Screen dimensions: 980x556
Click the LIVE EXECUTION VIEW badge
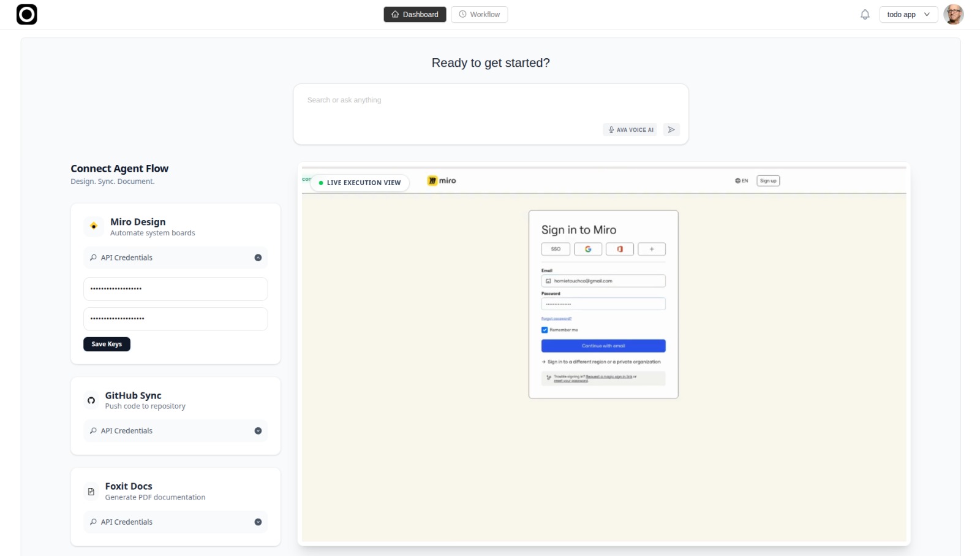[x=360, y=183]
